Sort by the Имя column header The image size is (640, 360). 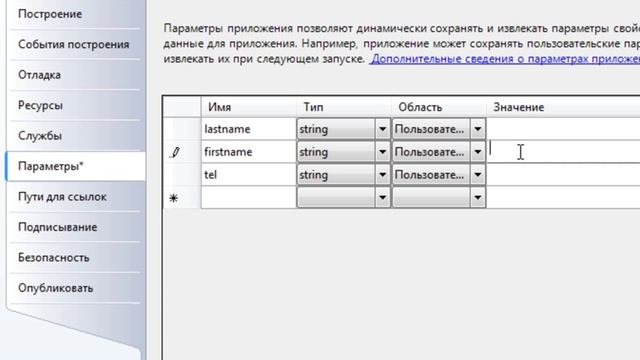coord(249,107)
